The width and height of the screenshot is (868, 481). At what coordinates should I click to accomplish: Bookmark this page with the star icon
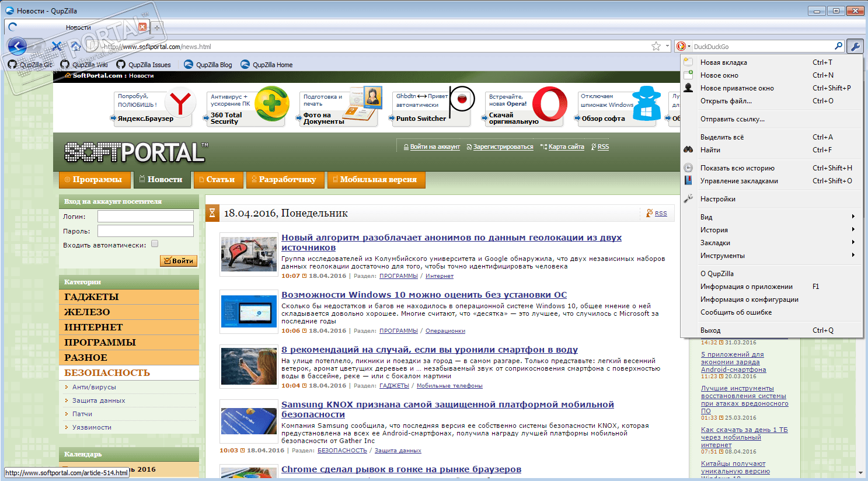tap(656, 46)
